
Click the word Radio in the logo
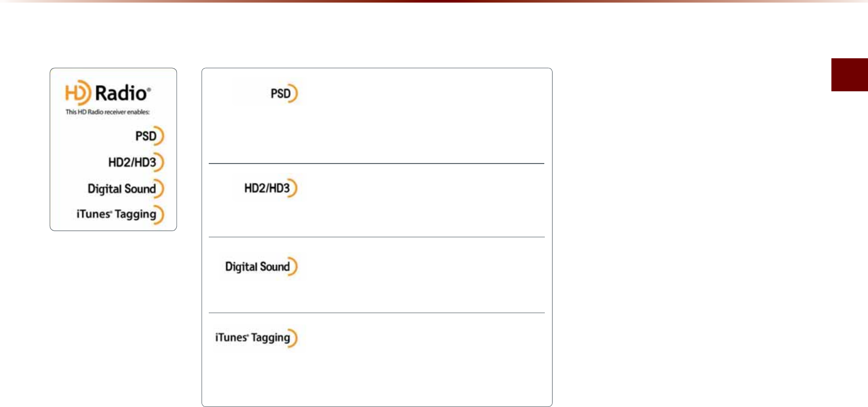click(123, 93)
